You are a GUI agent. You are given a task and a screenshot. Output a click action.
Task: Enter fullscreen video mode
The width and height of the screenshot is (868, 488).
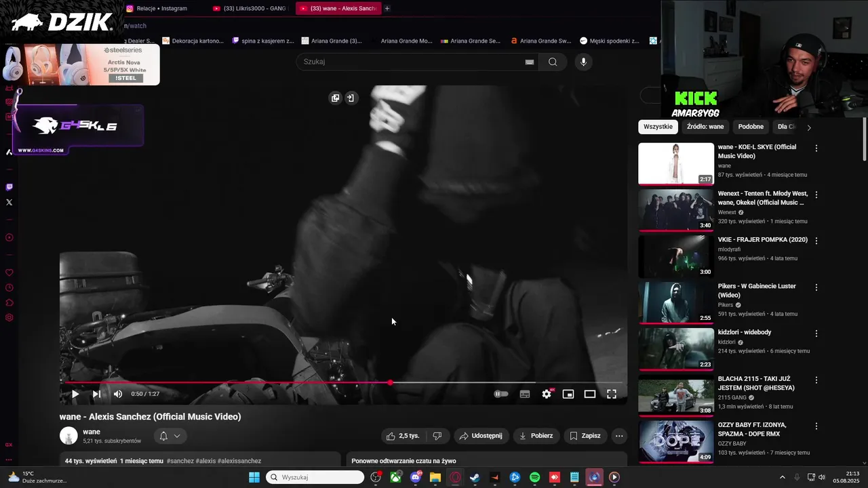click(612, 394)
